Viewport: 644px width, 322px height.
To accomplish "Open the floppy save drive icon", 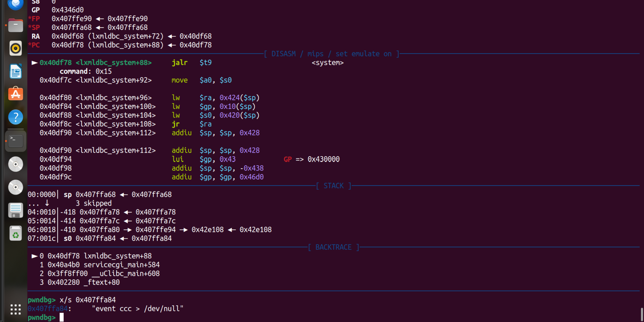I will pyautogui.click(x=15, y=210).
